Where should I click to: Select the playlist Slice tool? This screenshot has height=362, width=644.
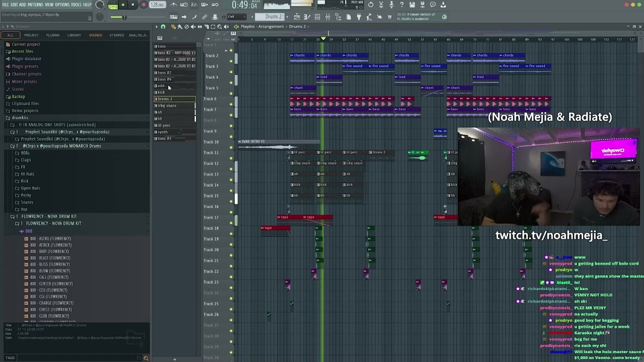pyautogui.click(x=206, y=27)
